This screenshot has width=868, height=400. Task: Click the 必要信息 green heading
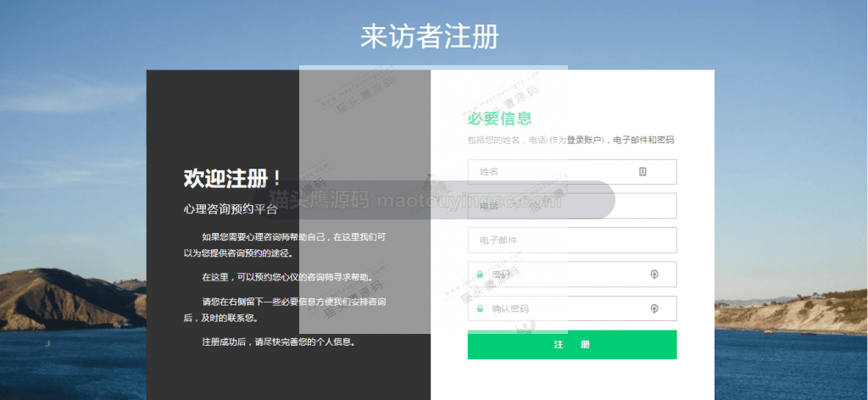click(x=500, y=119)
